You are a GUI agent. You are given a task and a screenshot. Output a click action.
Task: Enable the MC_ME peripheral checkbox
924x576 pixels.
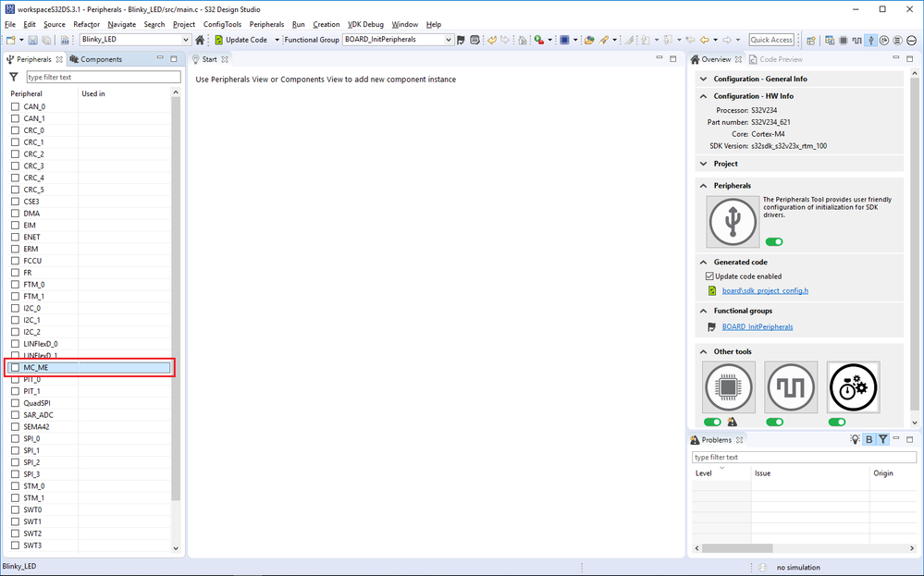pos(15,367)
